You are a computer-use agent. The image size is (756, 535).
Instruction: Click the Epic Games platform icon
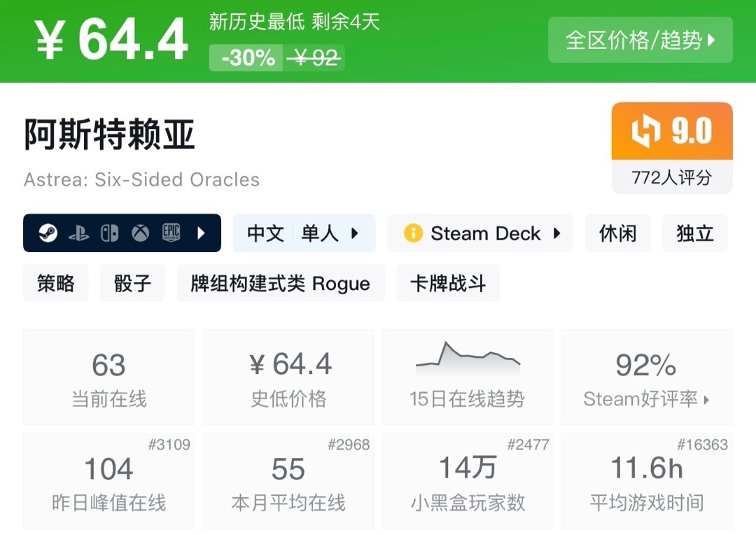point(171,233)
